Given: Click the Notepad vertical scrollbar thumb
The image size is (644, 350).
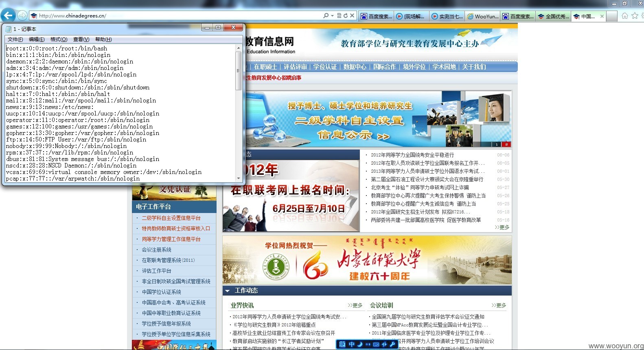Looking at the screenshot, I should [239, 71].
